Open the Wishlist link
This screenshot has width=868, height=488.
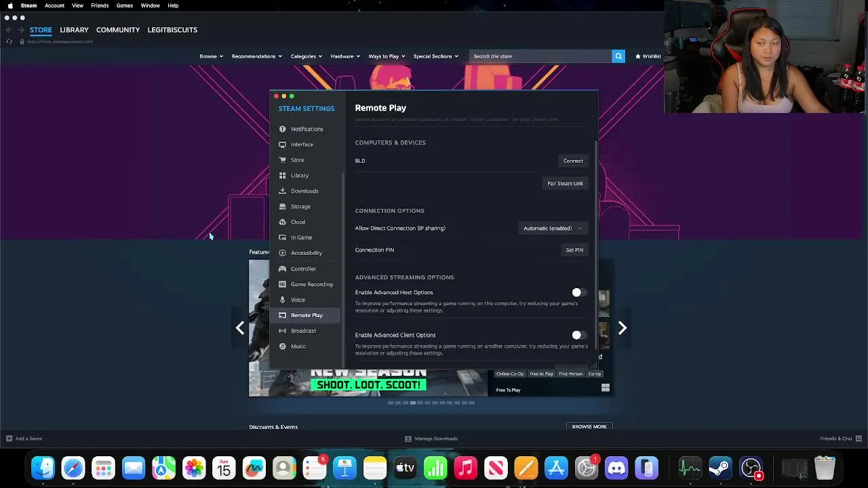pos(648,56)
